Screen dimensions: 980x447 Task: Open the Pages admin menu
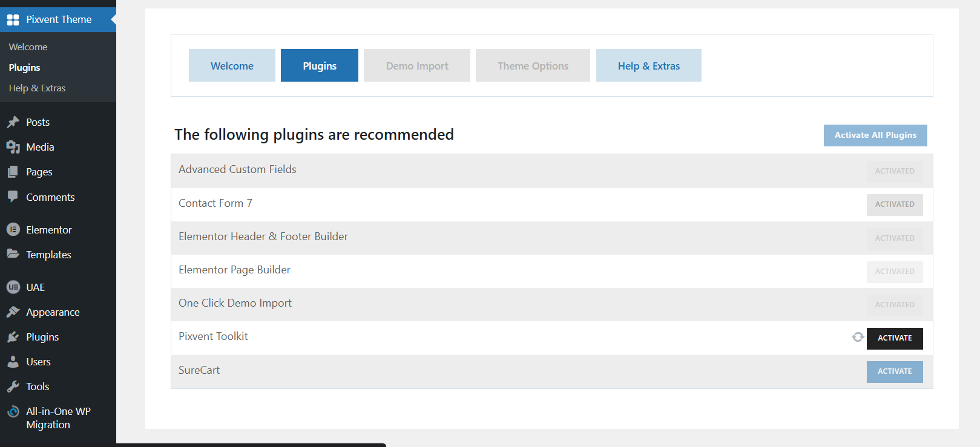tap(39, 172)
